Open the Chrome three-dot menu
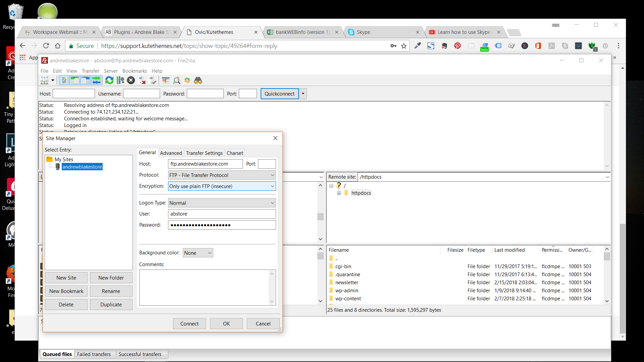644x362 pixels. click(619, 46)
